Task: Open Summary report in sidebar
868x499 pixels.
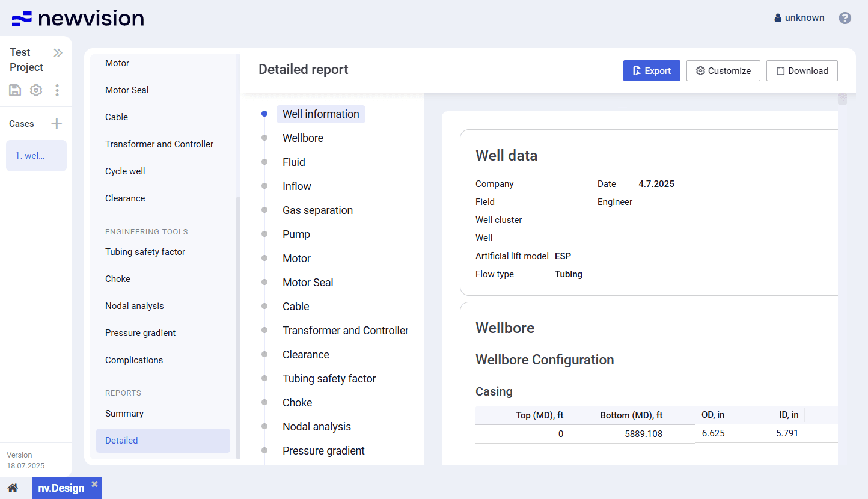Action: coord(124,414)
